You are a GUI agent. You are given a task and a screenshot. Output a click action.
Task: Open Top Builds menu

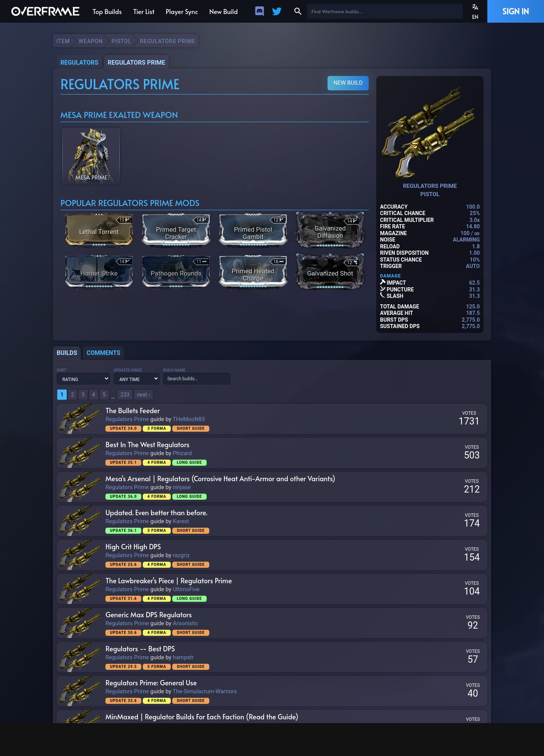click(x=107, y=12)
